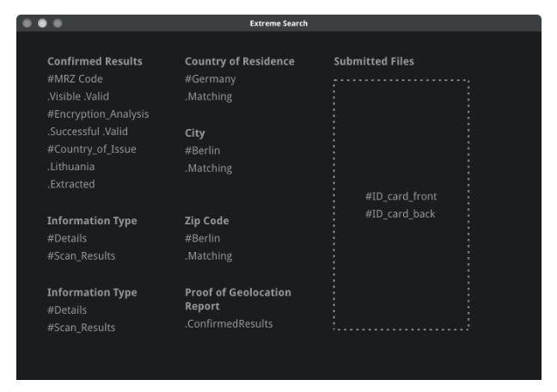Click the .ConfirmedResults link
This screenshot has height=392, width=557.
(229, 324)
